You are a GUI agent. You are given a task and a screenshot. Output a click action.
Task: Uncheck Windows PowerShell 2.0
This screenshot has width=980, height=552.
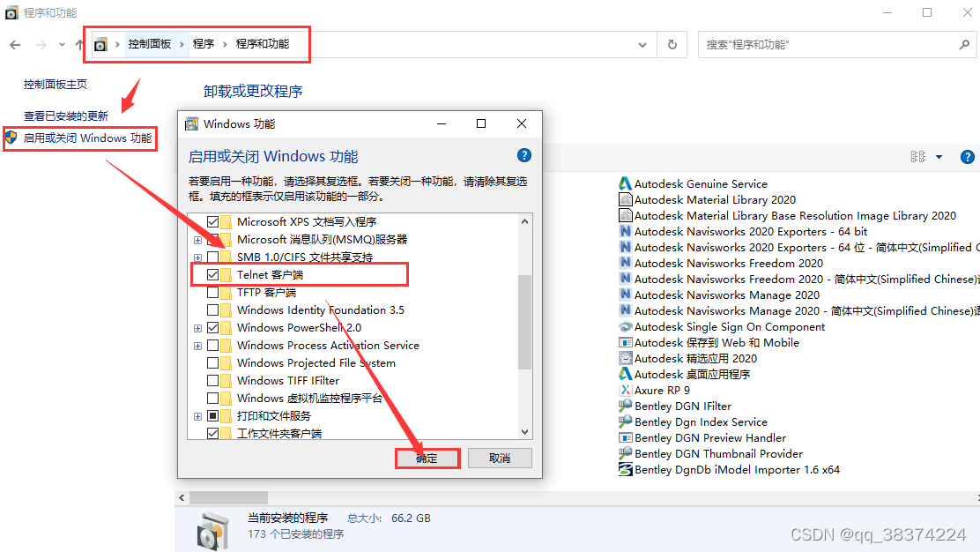pos(212,327)
